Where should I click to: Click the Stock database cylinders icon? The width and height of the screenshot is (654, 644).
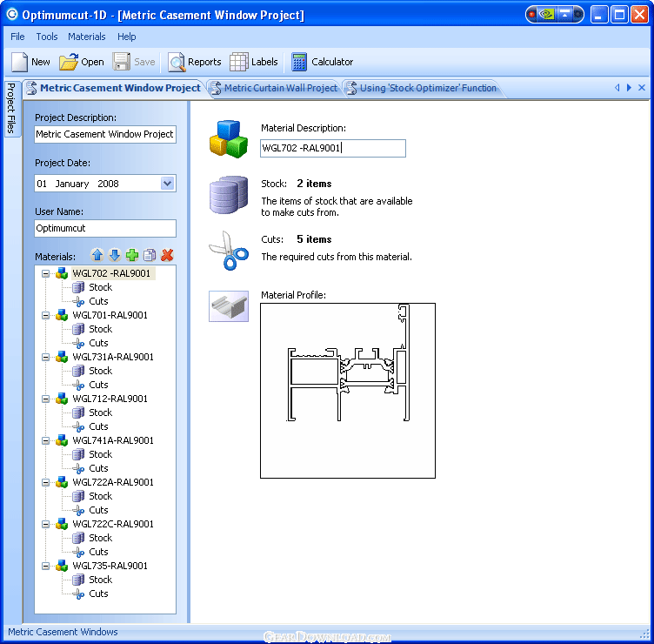pos(229,194)
